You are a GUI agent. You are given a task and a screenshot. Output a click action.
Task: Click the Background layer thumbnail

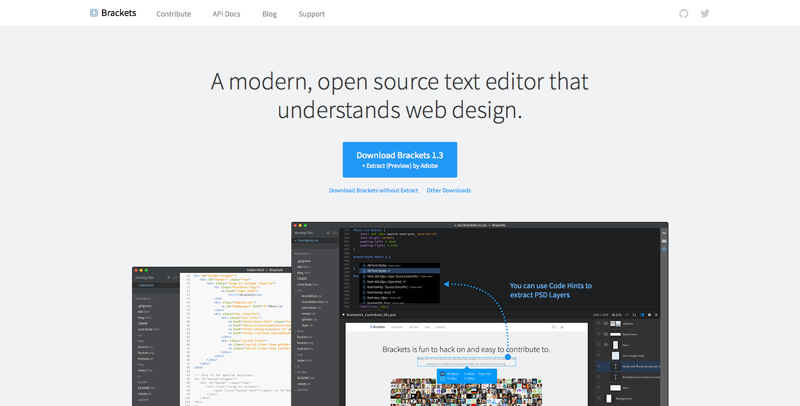(609, 398)
